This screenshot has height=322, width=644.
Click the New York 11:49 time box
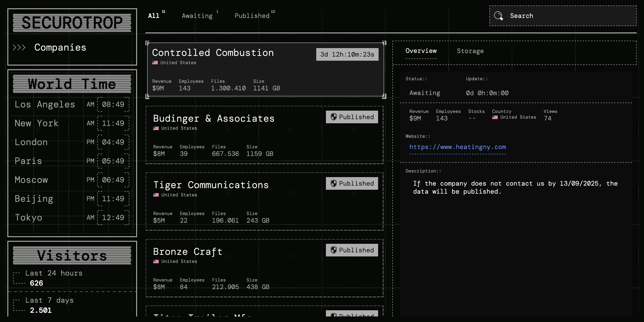point(113,123)
